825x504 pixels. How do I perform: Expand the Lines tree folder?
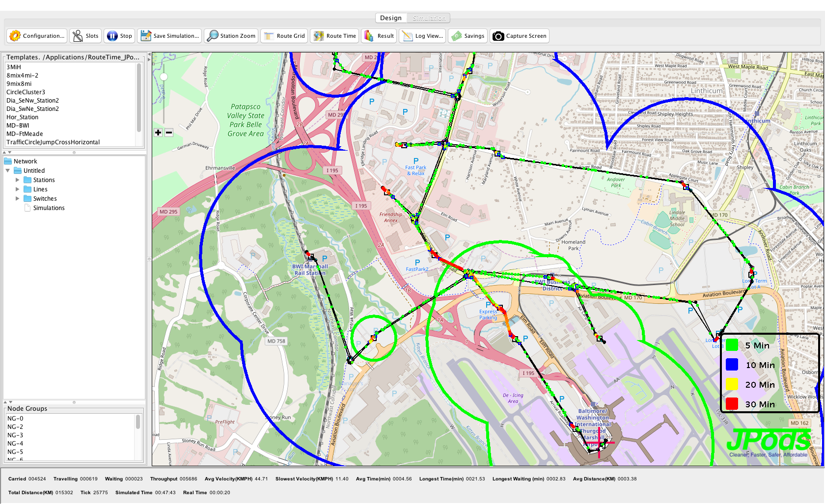point(18,189)
